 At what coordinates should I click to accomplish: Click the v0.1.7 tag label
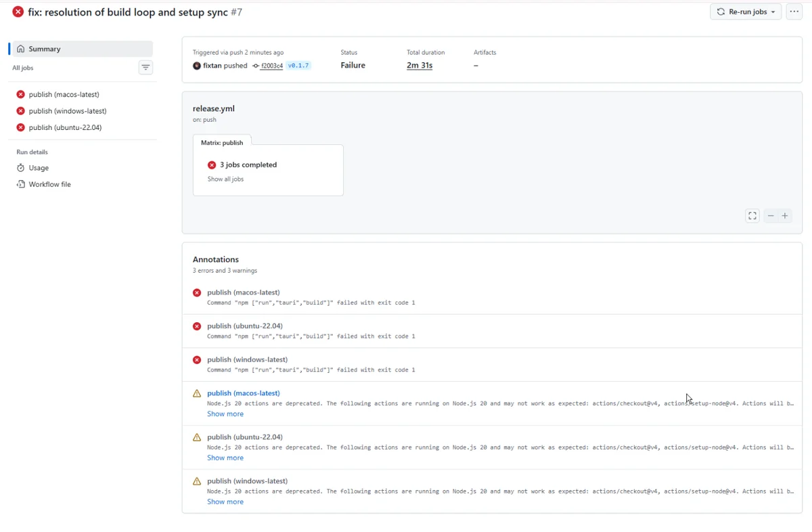(298, 66)
